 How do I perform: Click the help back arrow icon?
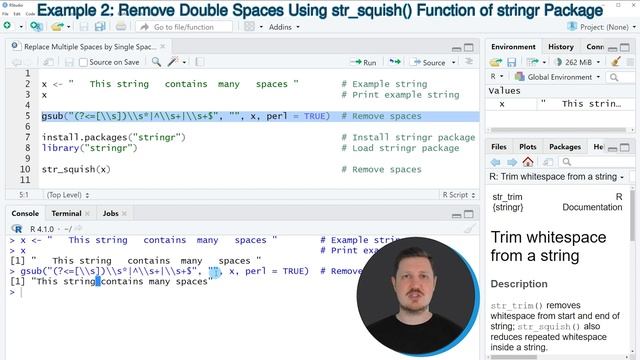tap(496, 162)
